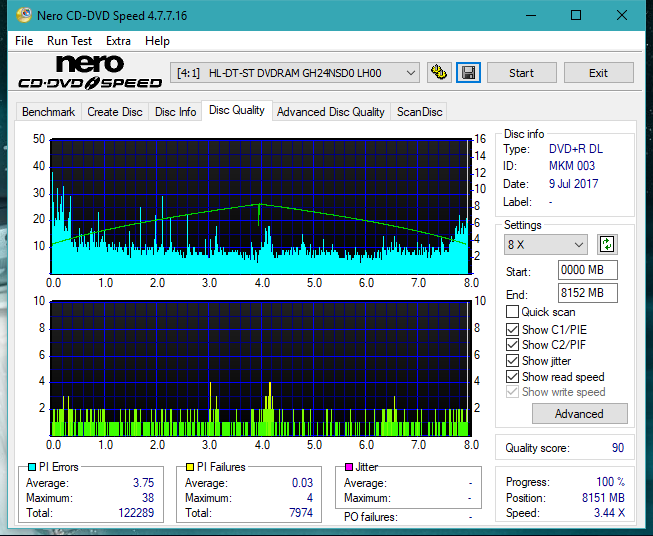653x536 pixels.
Task: Click the Progress value 100 %
Action: [611, 482]
